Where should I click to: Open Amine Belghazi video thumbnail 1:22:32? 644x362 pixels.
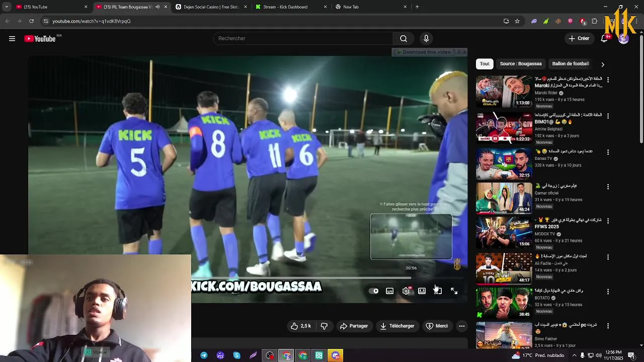coord(504,128)
